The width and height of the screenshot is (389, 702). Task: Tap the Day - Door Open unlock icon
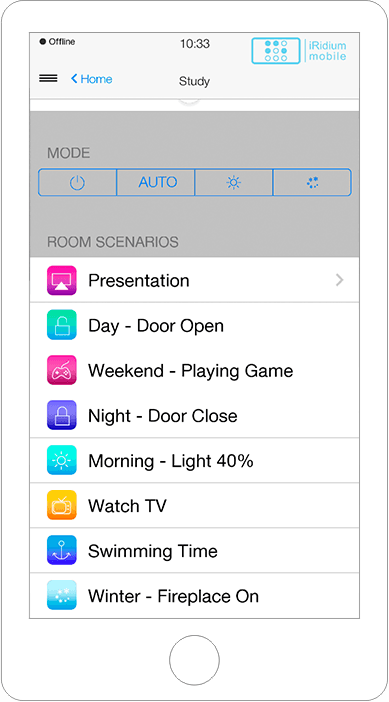click(62, 325)
